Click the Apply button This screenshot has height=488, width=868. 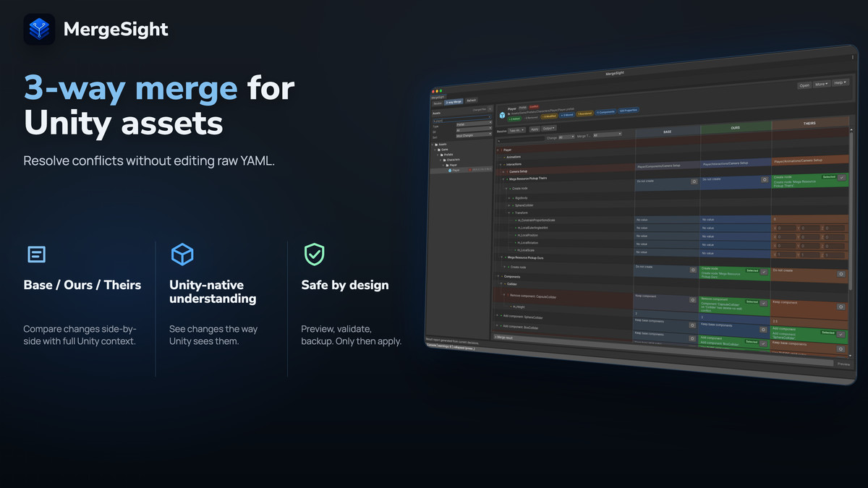535,129
